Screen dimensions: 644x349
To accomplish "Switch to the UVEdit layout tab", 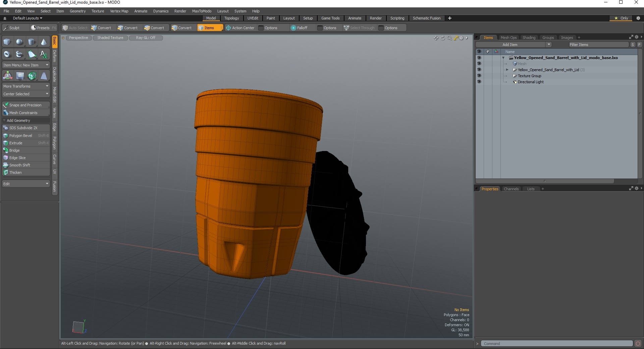I will 253,18.
